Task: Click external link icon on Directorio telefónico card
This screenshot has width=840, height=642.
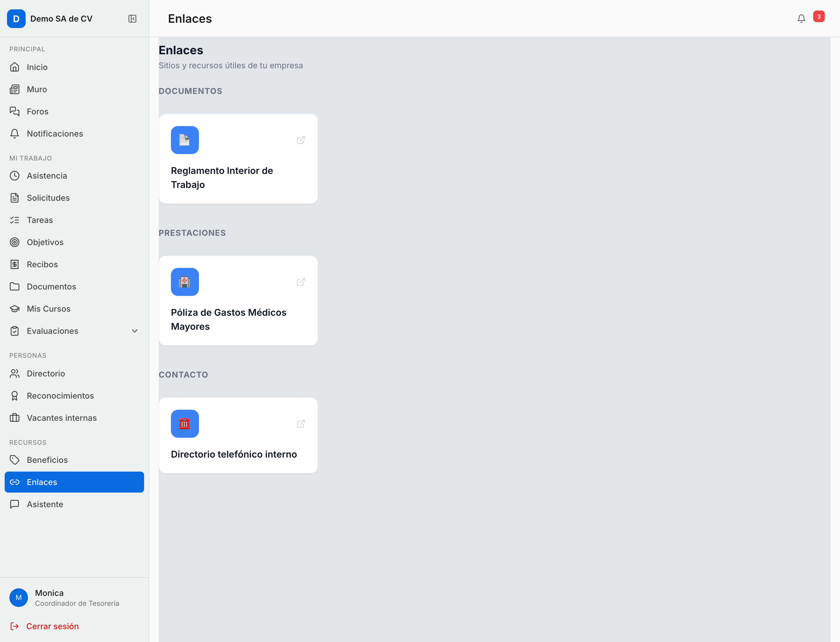Action: (x=301, y=424)
